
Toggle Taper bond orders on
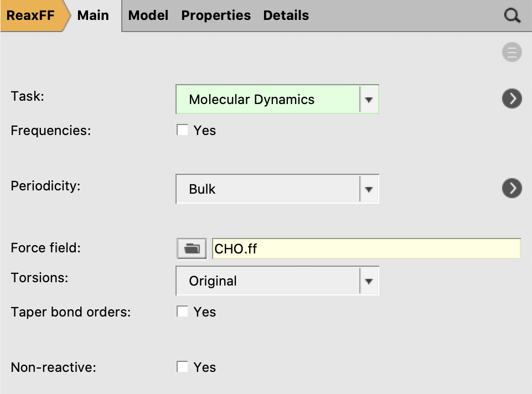(183, 311)
